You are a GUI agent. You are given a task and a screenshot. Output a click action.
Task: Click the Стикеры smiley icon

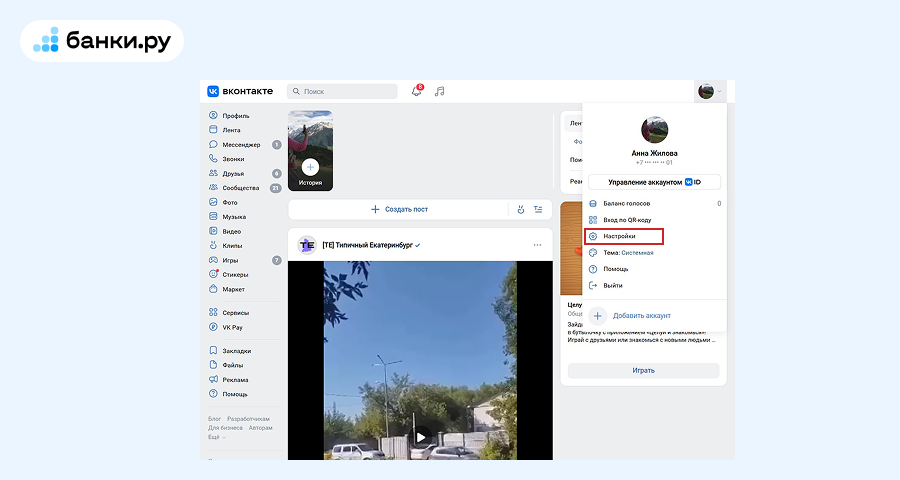(213, 274)
